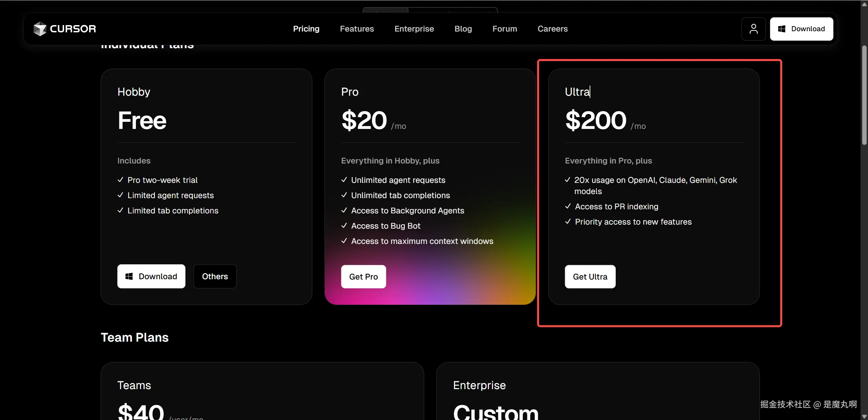Image resolution: width=868 pixels, height=420 pixels.
Task: Open the Pricing nav item
Action: 306,29
